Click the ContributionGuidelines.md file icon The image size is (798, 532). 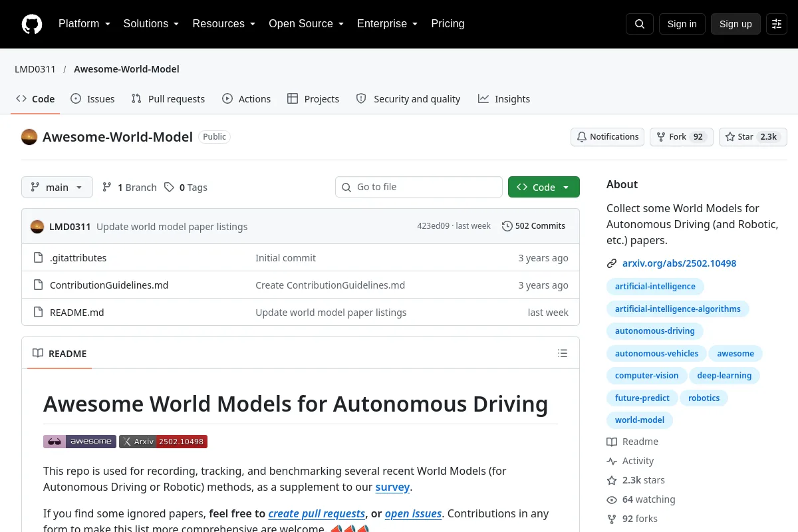coord(38,285)
